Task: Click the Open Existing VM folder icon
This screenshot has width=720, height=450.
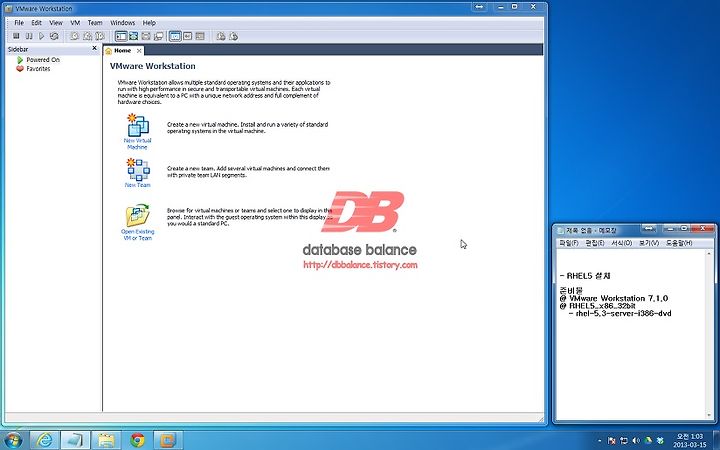Action: [137, 216]
